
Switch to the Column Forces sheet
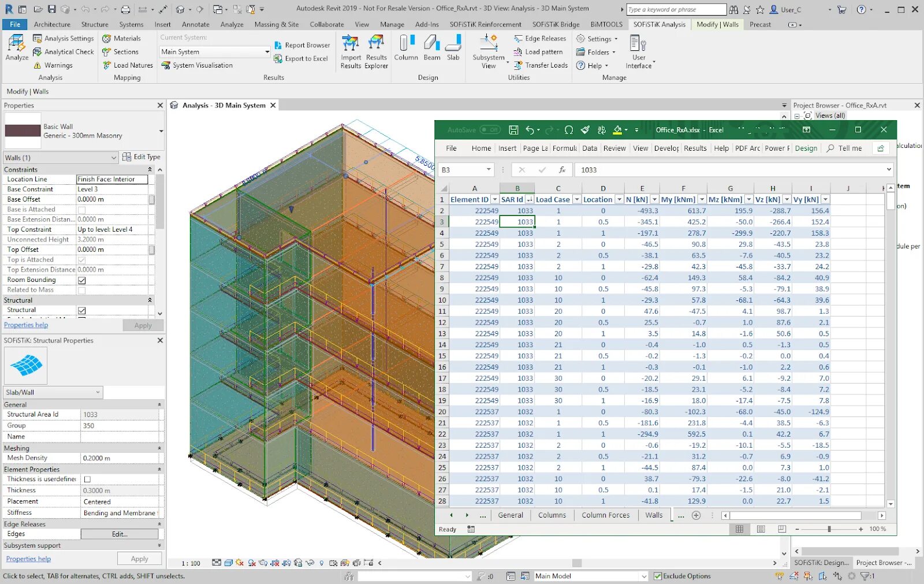[606, 515]
